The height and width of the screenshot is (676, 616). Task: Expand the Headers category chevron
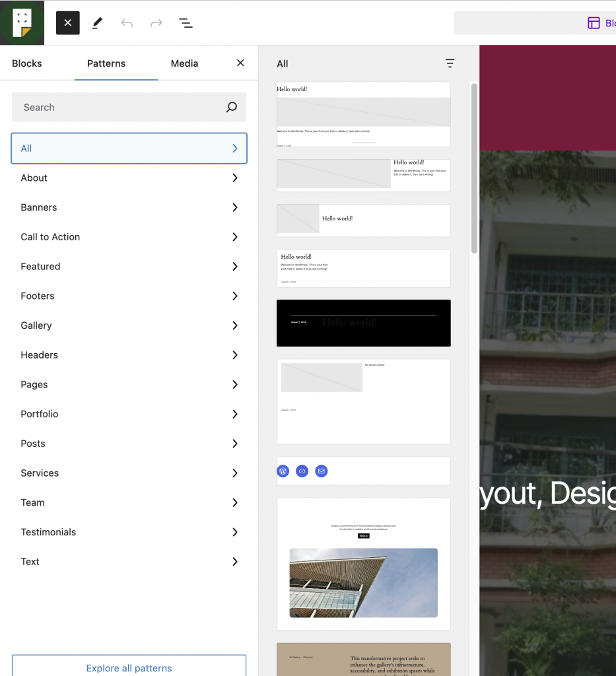click(235, 355)
